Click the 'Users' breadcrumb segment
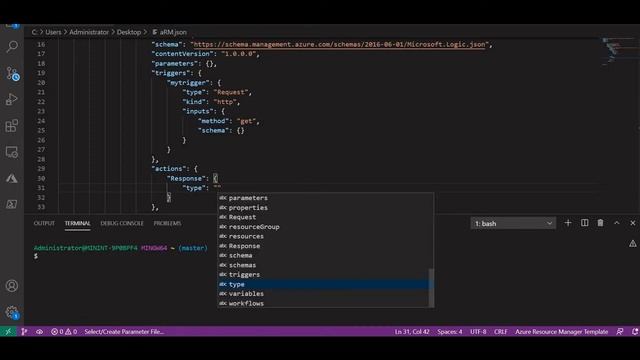 point(53,32)
